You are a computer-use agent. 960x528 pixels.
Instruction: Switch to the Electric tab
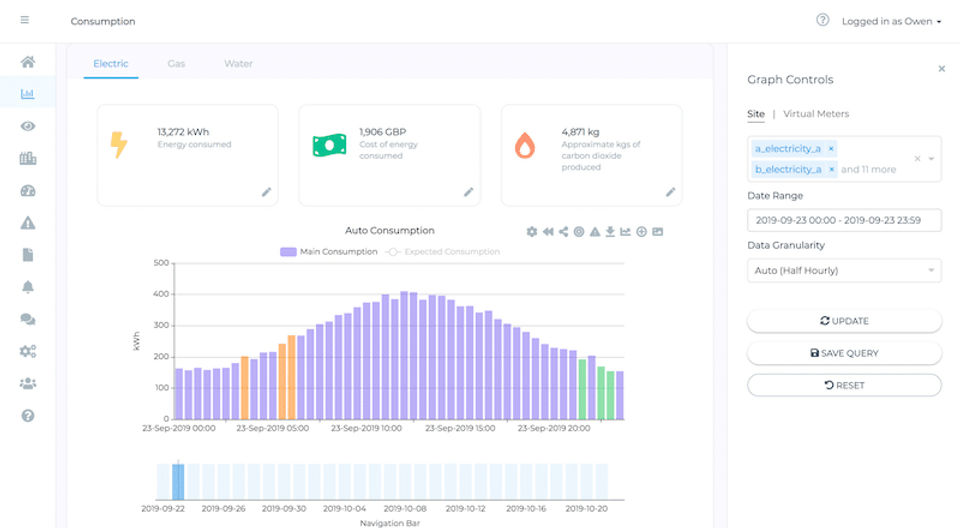[111, 64]
